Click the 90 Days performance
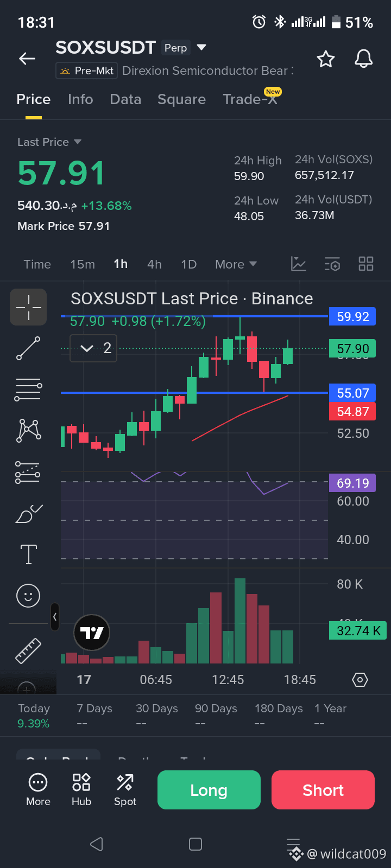Screen dimensions: 391x868 coord(216,716)
